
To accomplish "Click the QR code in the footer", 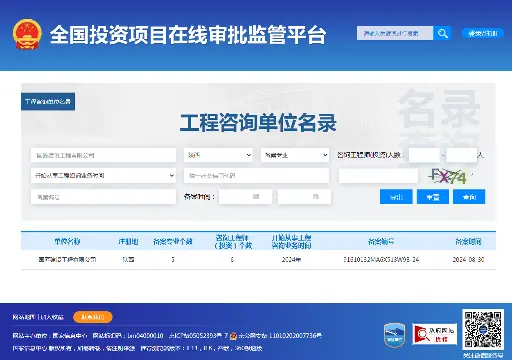I will pos(483,330).
